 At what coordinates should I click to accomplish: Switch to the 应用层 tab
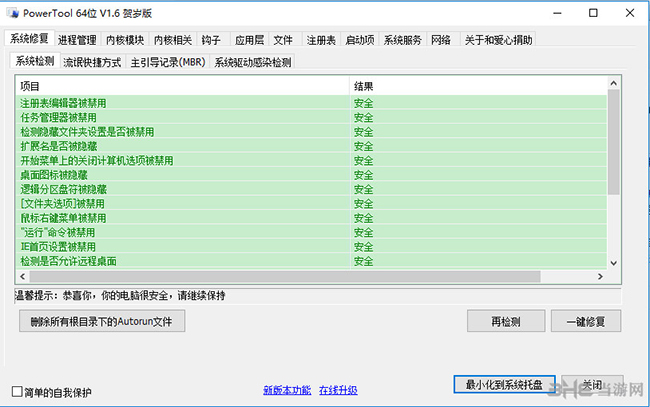click(x=250, y=40)
